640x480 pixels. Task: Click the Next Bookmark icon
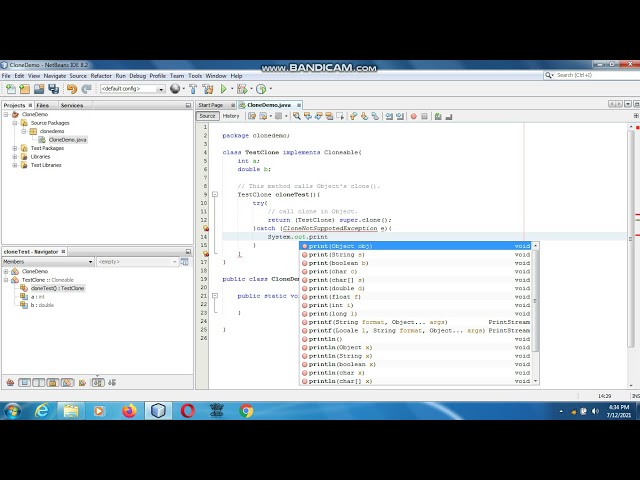click(x=364, y=116)
